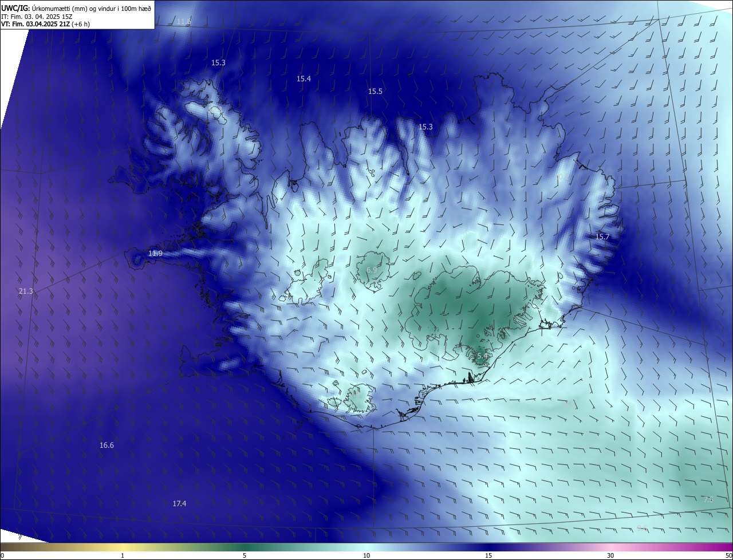Screen dimensions: 733x560
Task: Click the 10 tick on the color scale
Action: (x=366, y=555)
